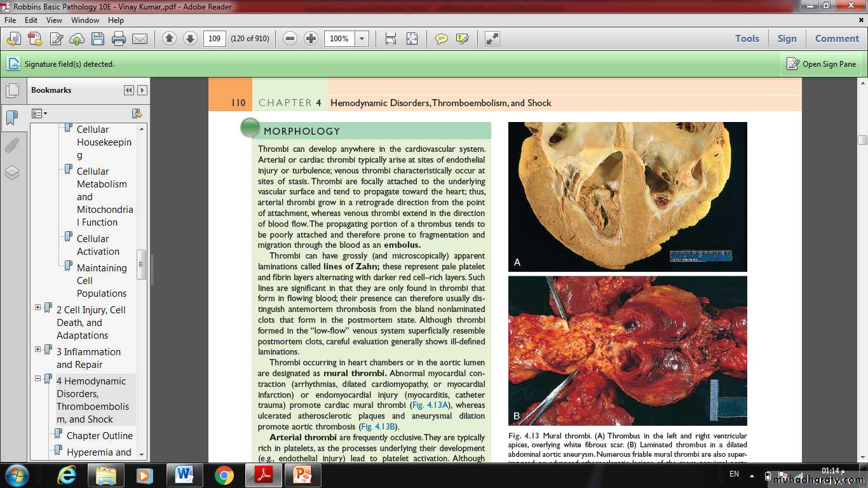Toggle the Page Thumbnails panel
Viewport: 868px width, 488px height.
pos(12,90)
